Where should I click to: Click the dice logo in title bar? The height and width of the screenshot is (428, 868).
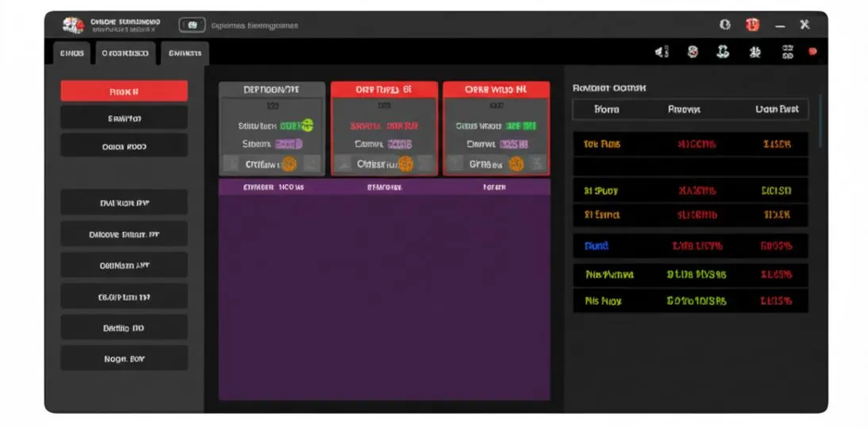(72, 25)
